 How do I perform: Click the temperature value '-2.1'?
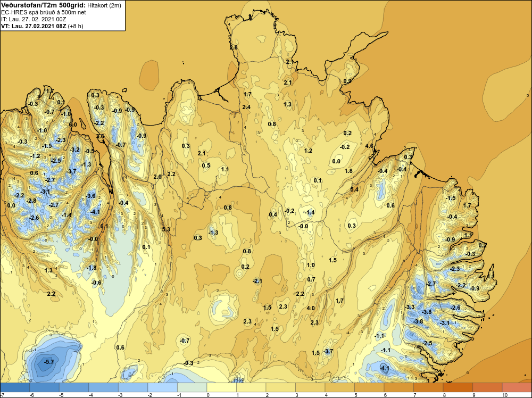(x=257, y=281)
